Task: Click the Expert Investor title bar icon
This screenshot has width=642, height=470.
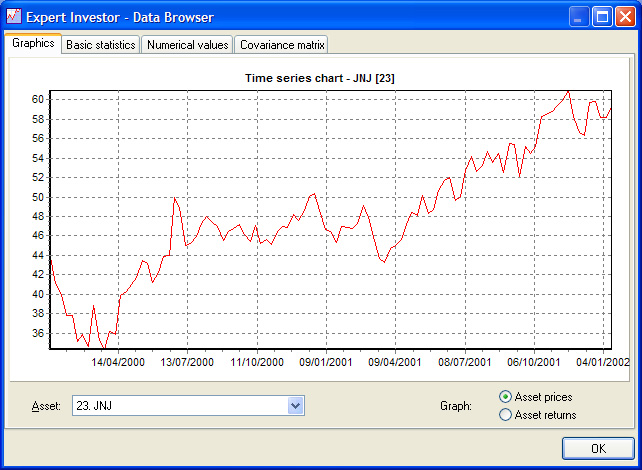Action: click(13, 17)
